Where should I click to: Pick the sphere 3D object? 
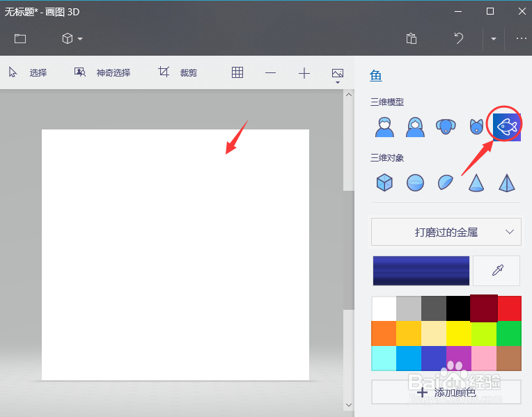[415, 183]
